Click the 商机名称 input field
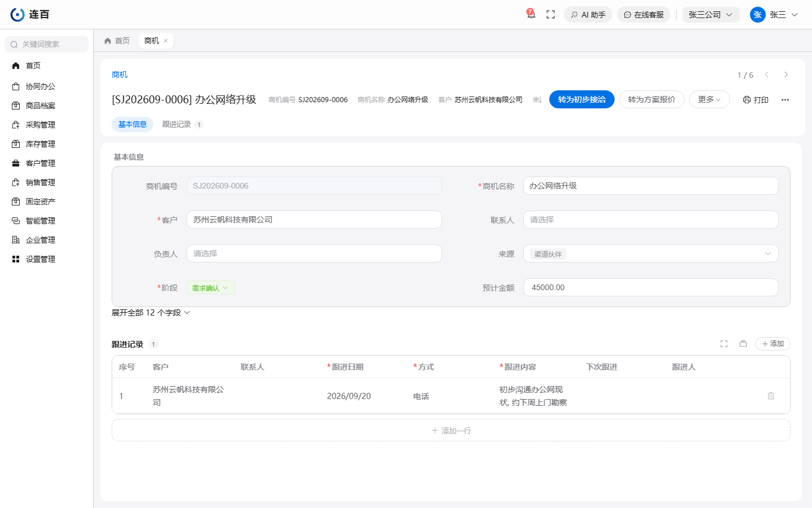This screenshot has height=508, width=812. tap(651, 186)
